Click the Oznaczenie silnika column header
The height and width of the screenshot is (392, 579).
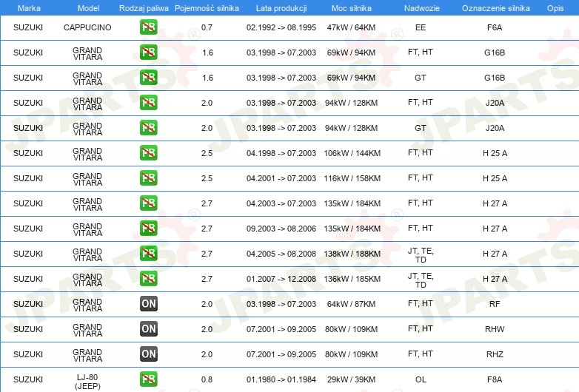point(495,8)
